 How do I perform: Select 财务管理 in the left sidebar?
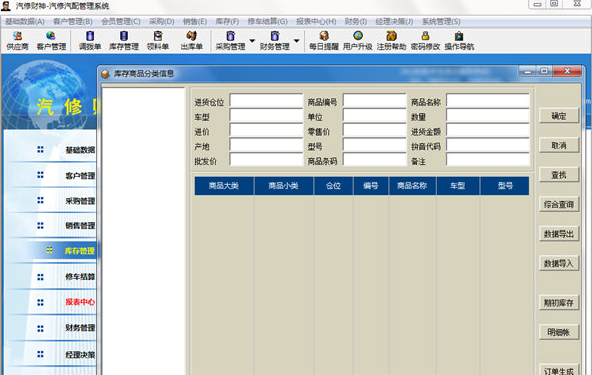80,327
